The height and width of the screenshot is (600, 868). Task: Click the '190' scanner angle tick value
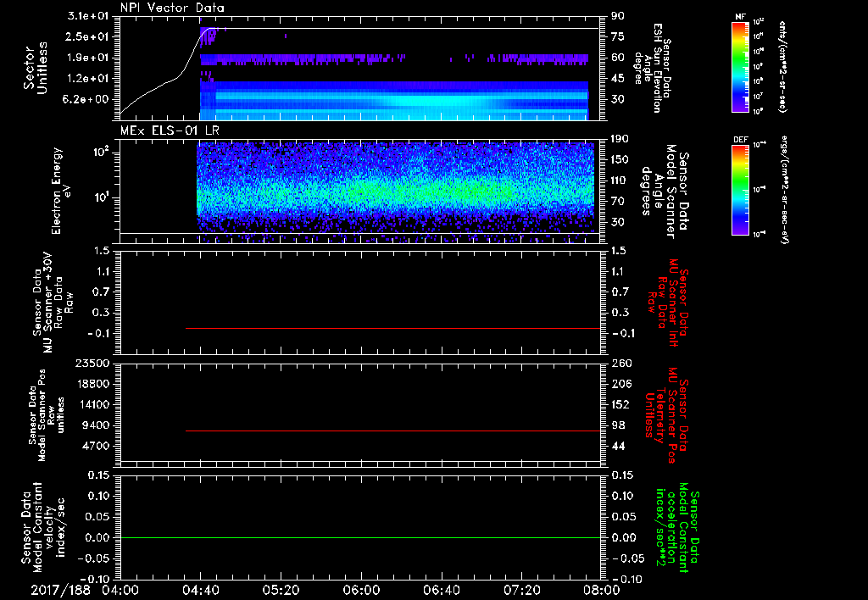(x=620, y=139)
